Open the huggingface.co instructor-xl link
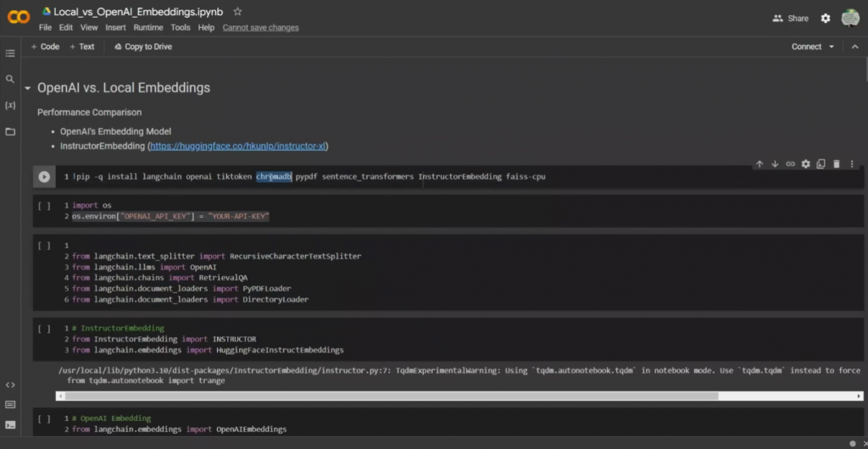This screenshot has height=449, width=868. tap(237, 147)
